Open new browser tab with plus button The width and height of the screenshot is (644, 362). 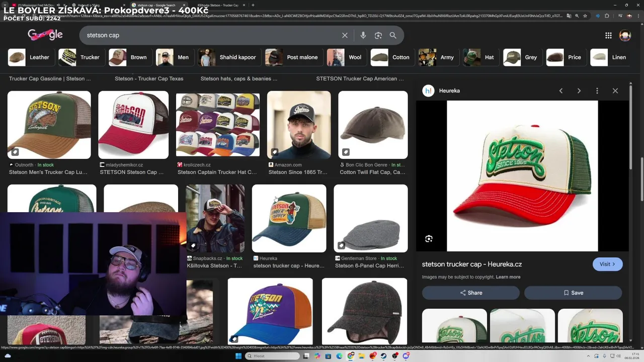(253, 5)
